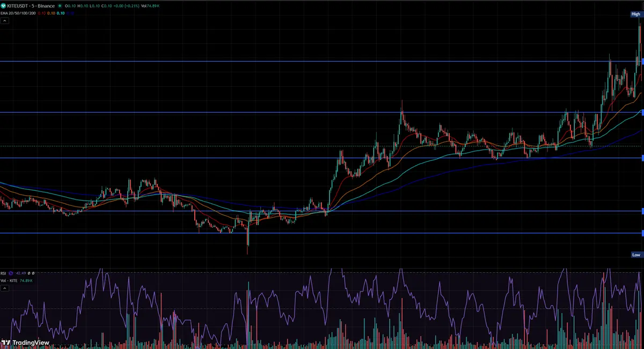Select the RSI indicator label
This screenshot has width=644, height=349.
3,273
